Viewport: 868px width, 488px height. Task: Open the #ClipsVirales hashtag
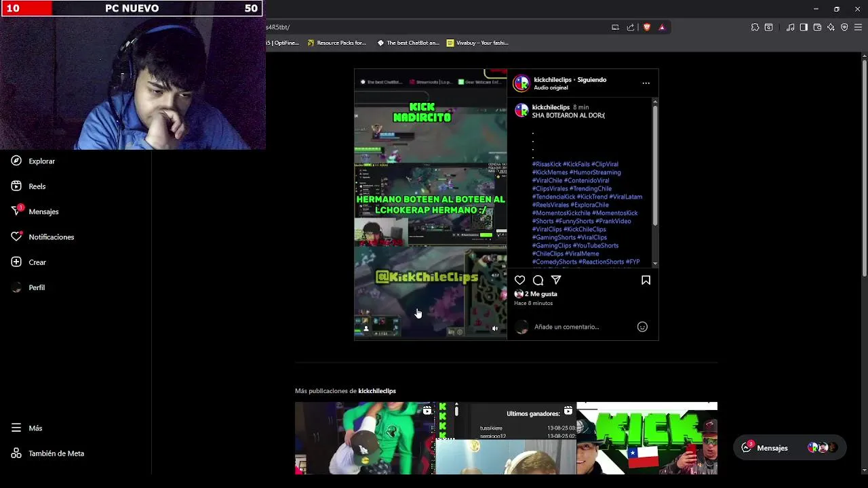pyautogui.click(x=550, y=188)
